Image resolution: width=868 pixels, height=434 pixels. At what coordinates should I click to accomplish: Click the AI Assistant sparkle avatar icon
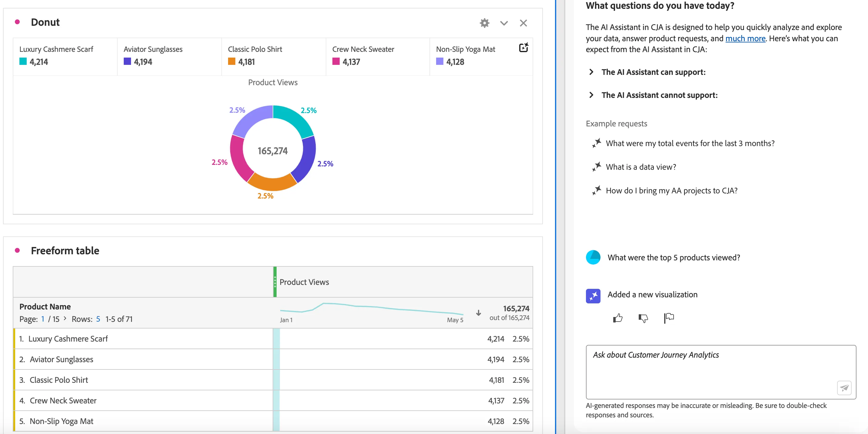593,296
